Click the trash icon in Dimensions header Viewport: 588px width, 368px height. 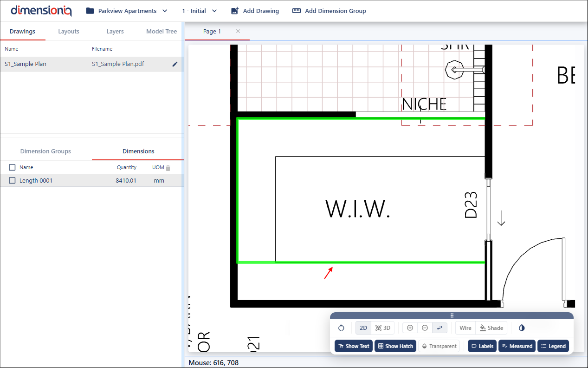(168, 168)
